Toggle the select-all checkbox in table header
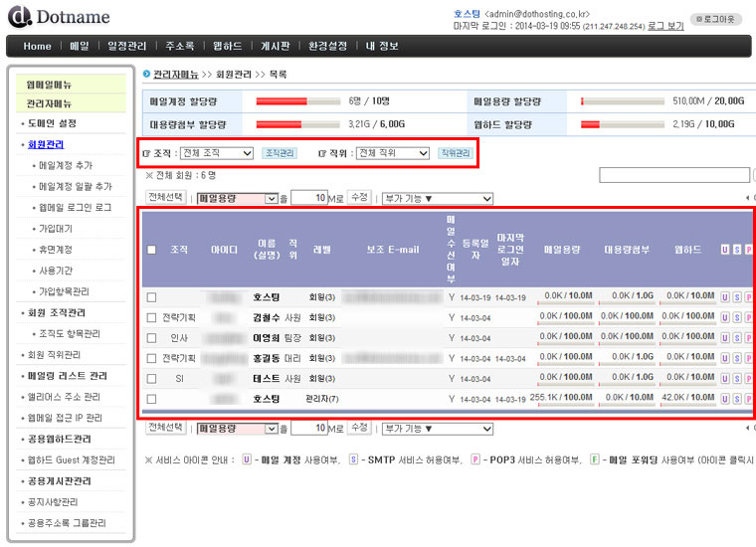756x547 pixels. pyautogui.click(x=151, y=250)
